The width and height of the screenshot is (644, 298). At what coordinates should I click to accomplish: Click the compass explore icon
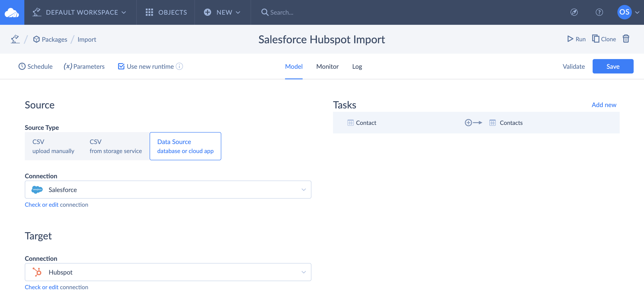click(574, 12)
